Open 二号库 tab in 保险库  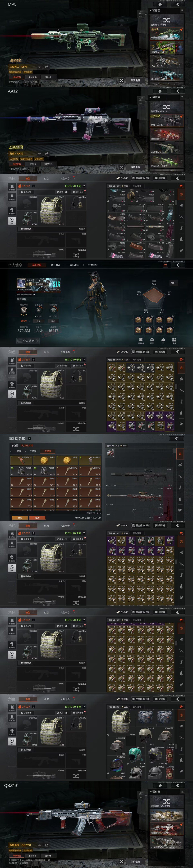point(33,451)
